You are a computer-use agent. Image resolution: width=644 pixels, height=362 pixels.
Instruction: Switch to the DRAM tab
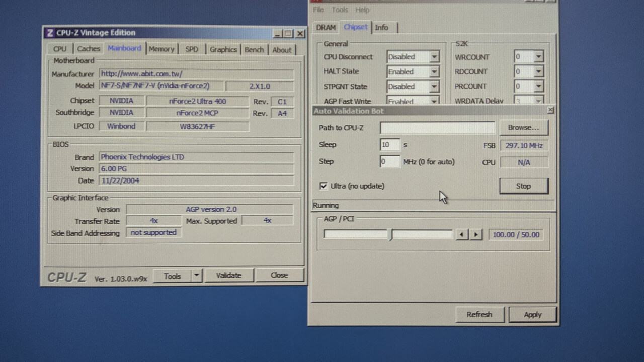(326, 28)
